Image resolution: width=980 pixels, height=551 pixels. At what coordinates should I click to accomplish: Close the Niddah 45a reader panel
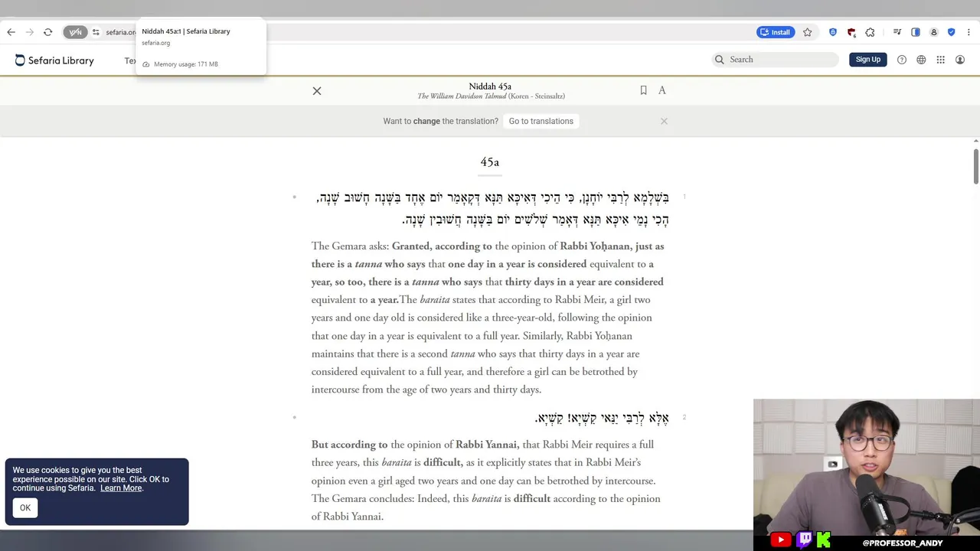click(x=317, y=91)
